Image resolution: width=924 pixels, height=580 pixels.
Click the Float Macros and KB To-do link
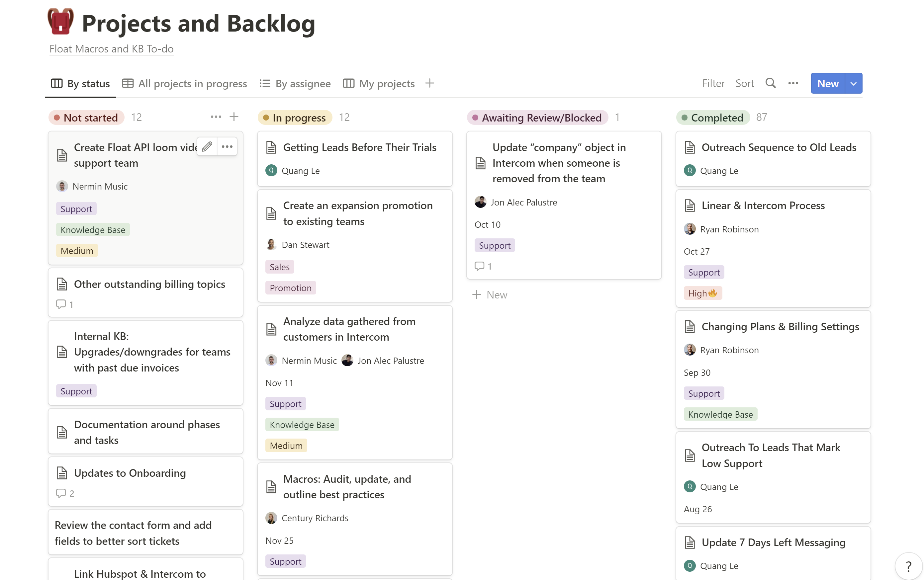[111, 49]
